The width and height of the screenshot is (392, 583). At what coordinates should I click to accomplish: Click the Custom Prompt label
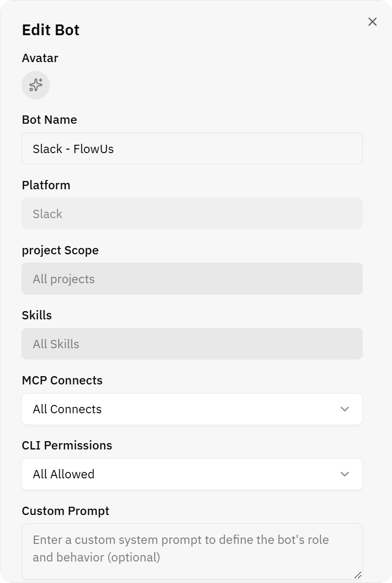pyautogui.click(x=65, y=511)
